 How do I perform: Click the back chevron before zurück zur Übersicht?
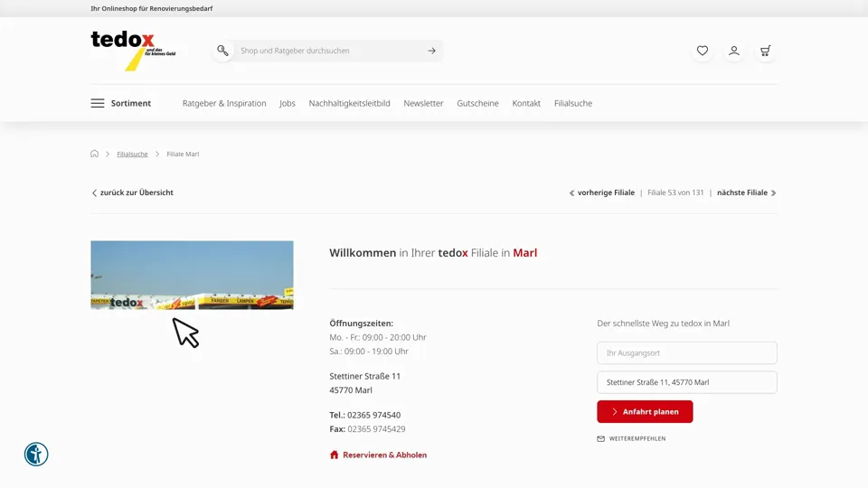pos(94,193)
